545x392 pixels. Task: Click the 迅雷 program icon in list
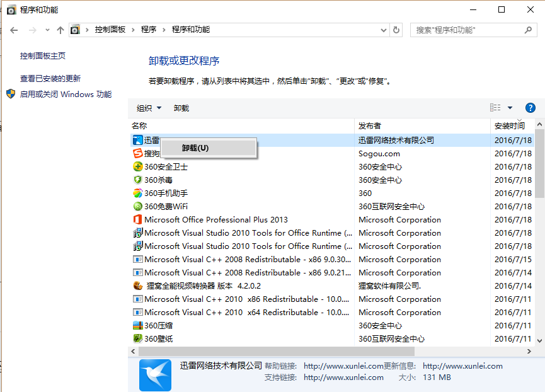click(x=138, y=140)
